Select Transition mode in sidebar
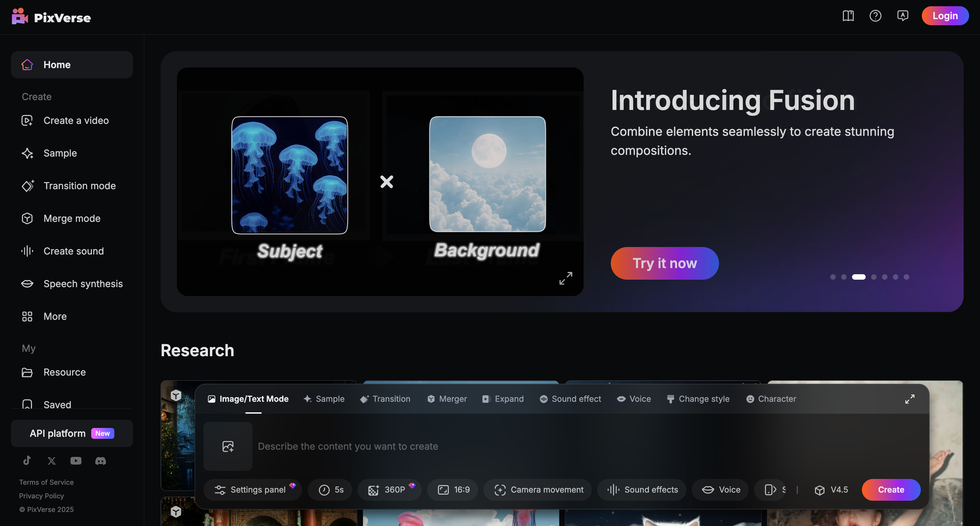The image size is (980, 526). (72, 186)
